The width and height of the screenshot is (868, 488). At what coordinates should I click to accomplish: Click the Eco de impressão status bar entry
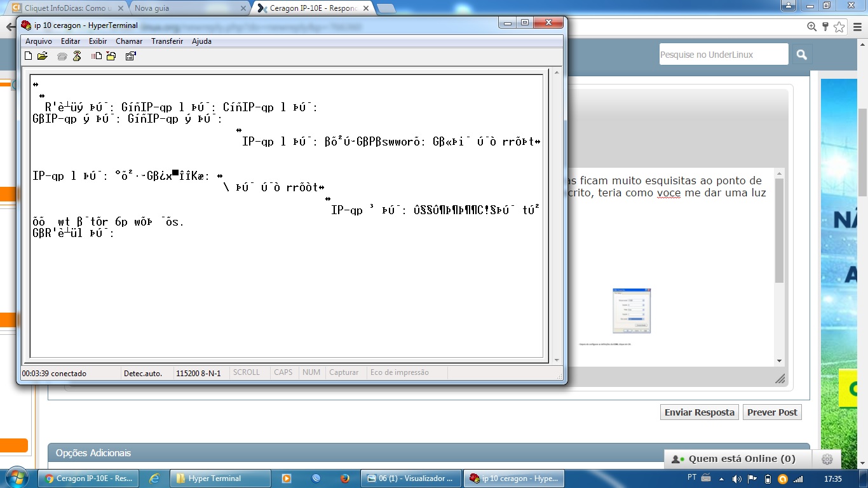(400, 372)
